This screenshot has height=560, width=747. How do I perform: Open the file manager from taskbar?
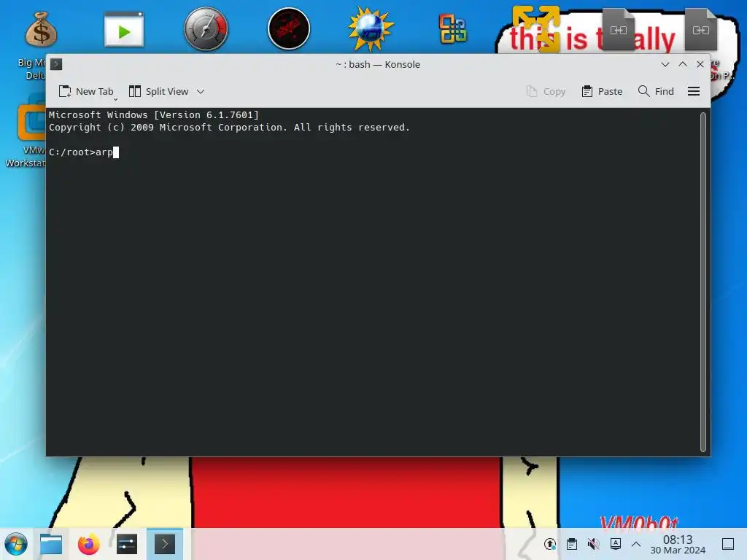51,544
